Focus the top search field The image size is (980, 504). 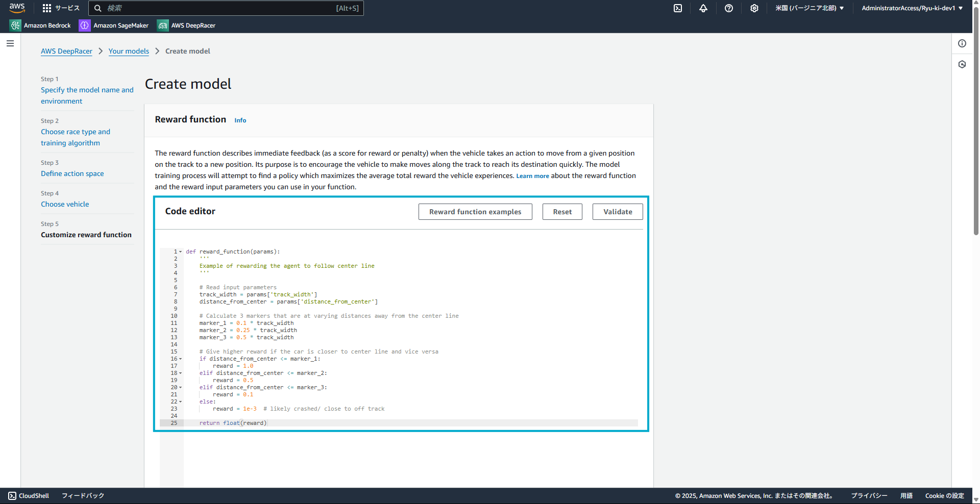click(226, 8)
